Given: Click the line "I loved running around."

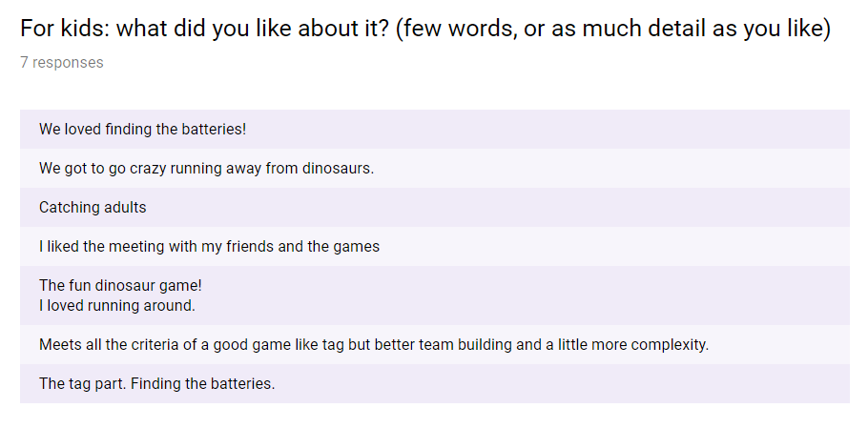Looking at the screenshot, I should coord(116,306).
